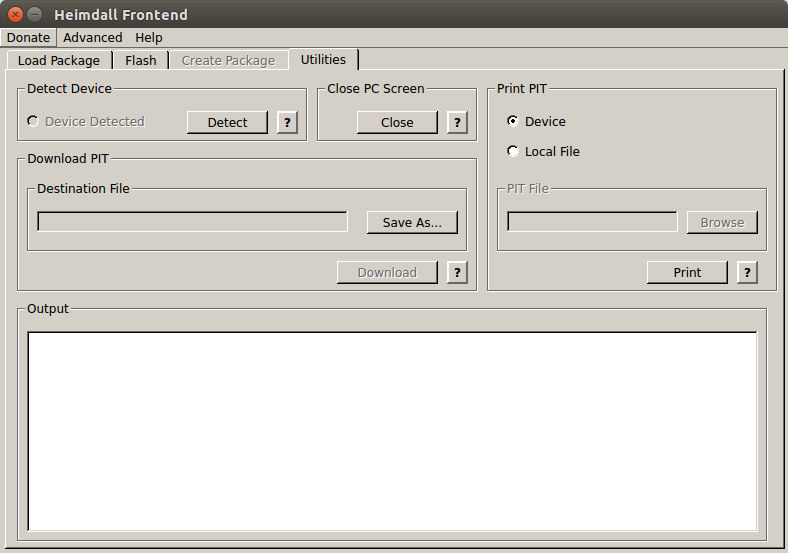Open the Donate menu
This screenshot has width=788, height=553.
pos(28,38)
